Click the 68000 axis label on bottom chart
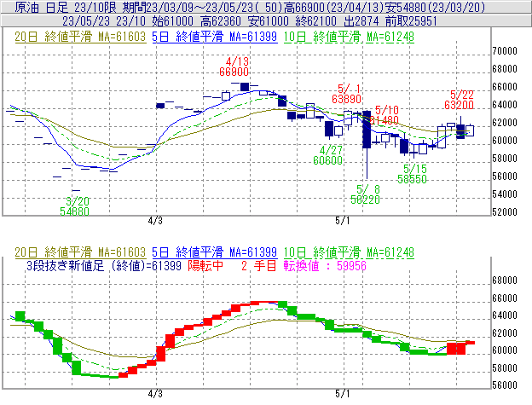Screen dimensions: 532x405 point(505,281)
